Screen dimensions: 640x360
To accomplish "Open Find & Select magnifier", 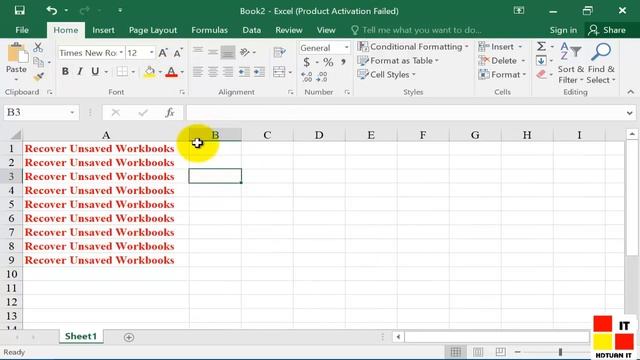I will (x=601, y=63).
